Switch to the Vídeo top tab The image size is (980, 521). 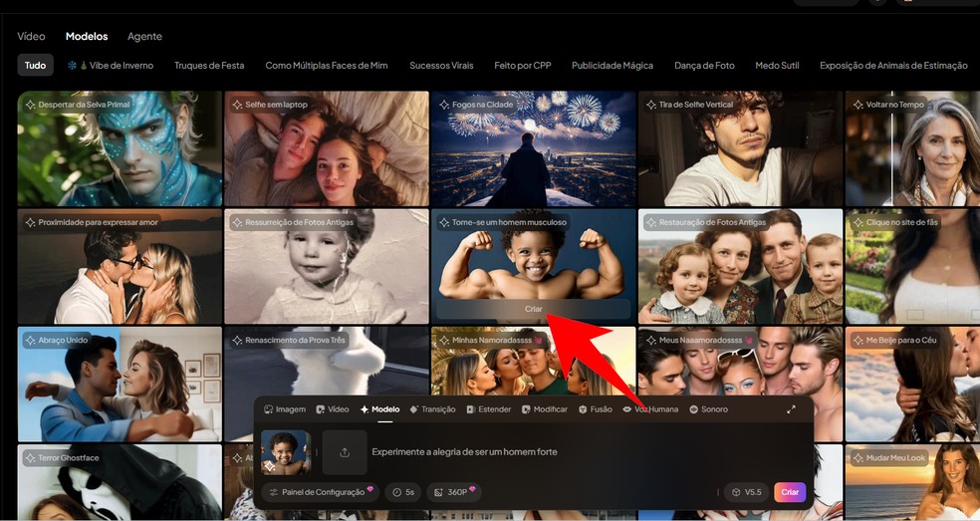[31, 36]
